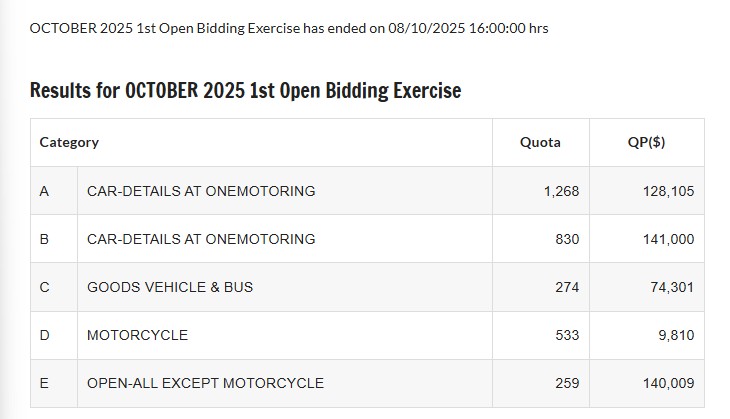Click the GOODS VEHICLE & BUS row label
Image resolution: width=730 pixels, height=419 pixels.
pyautogui.click(x=170, y=287)
